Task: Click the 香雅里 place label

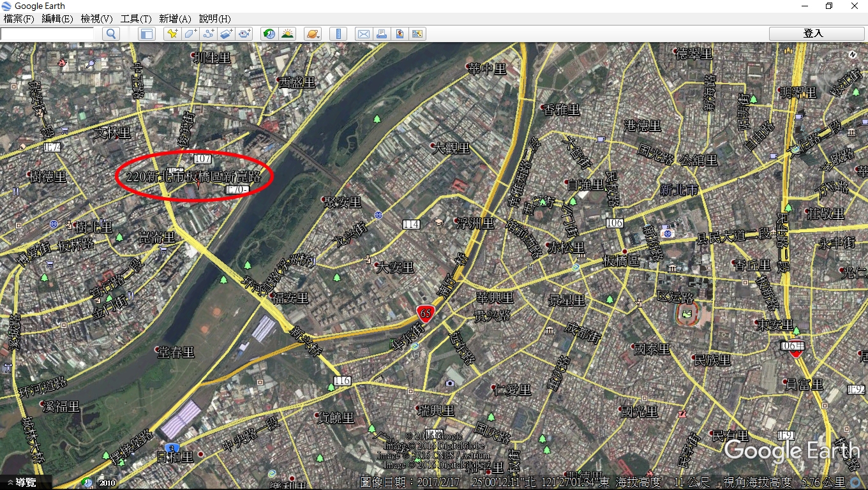Action: click(562, 110)
